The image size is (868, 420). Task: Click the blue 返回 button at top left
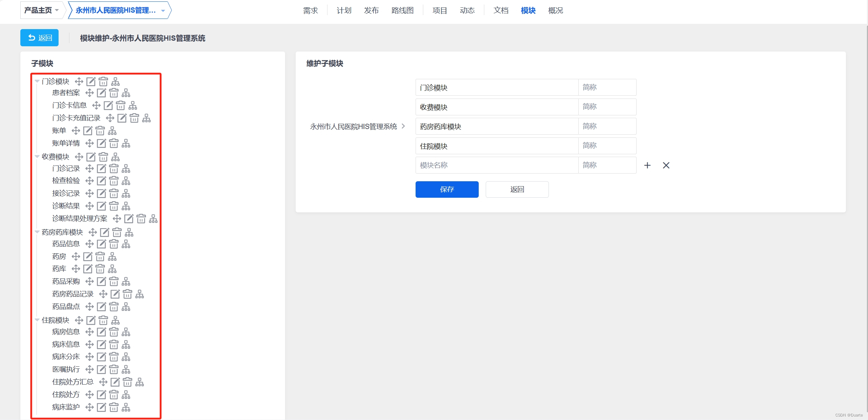(40, 38)
